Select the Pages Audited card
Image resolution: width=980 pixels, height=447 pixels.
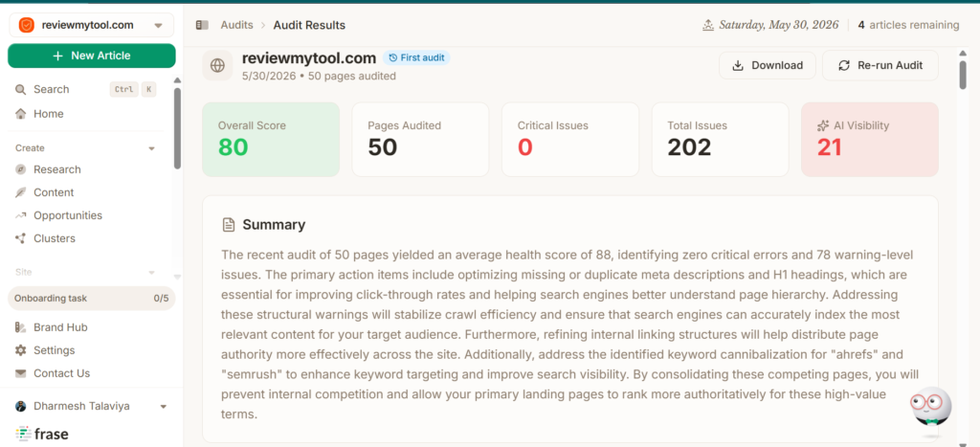[421, 140]
